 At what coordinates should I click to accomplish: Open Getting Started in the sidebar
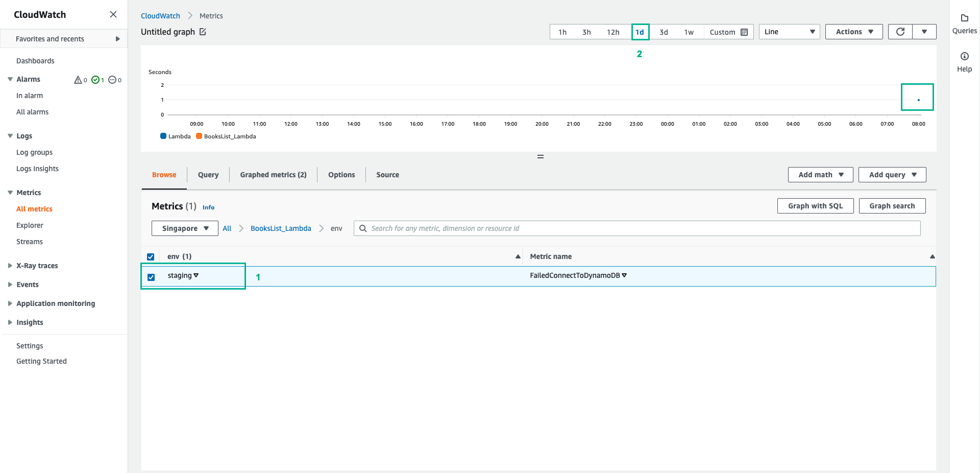pos(41,361)
